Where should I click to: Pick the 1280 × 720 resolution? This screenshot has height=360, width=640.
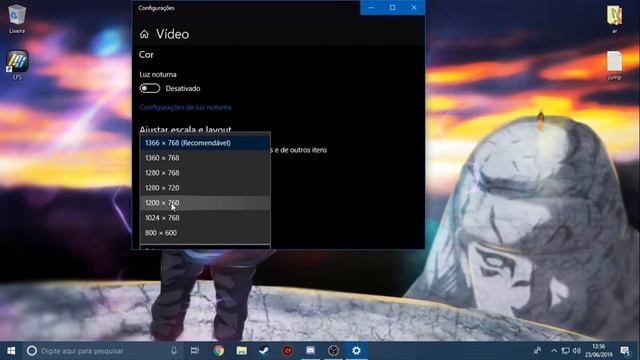coord(205,188)
